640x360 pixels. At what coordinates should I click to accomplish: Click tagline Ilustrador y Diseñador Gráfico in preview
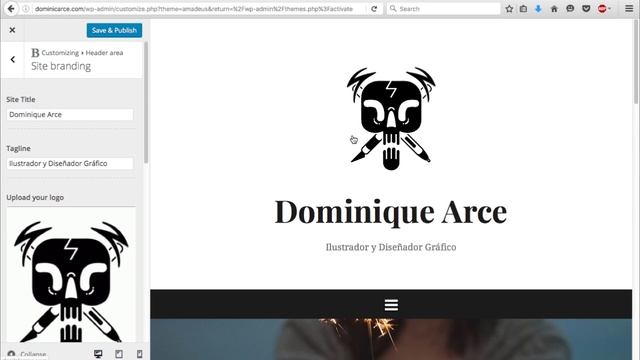pos(391,247)
